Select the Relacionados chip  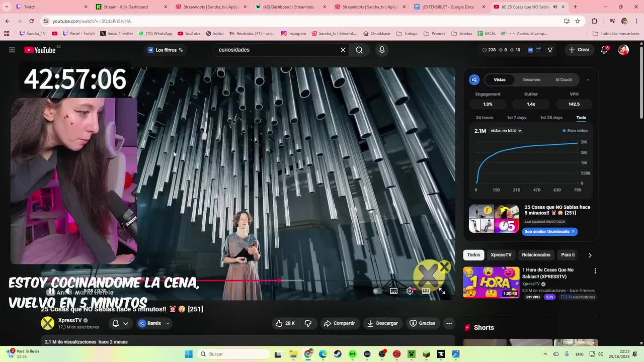pos(536,255)
